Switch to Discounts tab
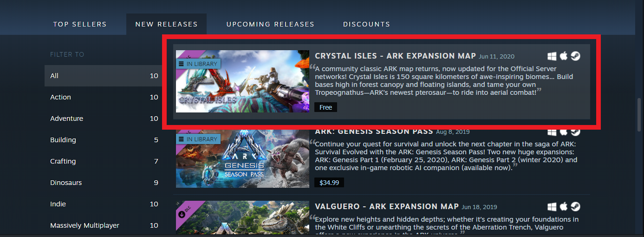Screen dimensions: 644x237 [x=366, y=24]
